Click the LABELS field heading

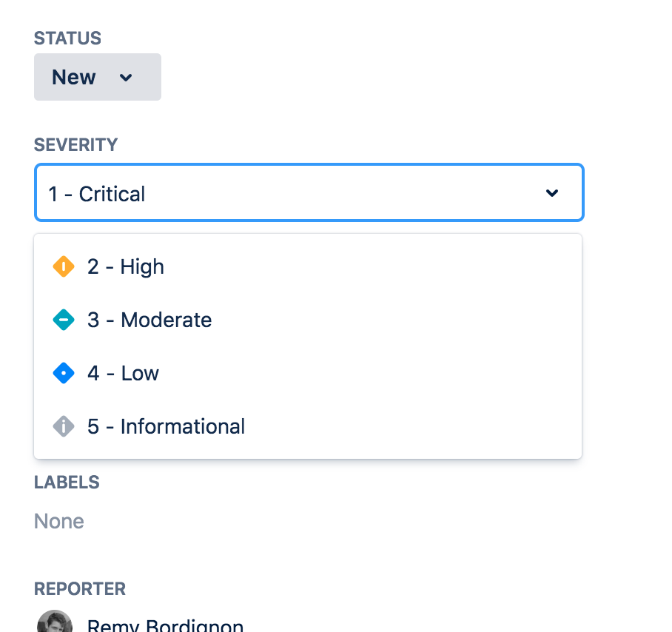(x=67, y=482)
